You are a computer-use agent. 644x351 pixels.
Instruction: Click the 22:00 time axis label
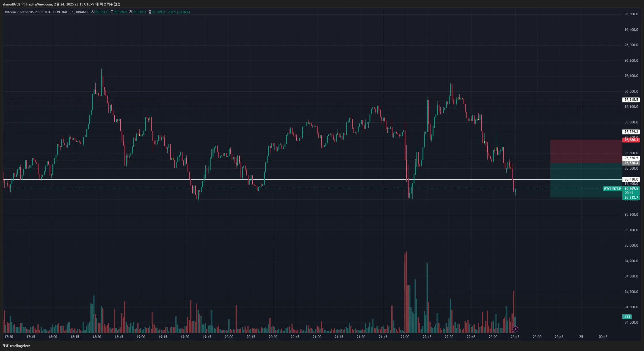tap(405, 337)
